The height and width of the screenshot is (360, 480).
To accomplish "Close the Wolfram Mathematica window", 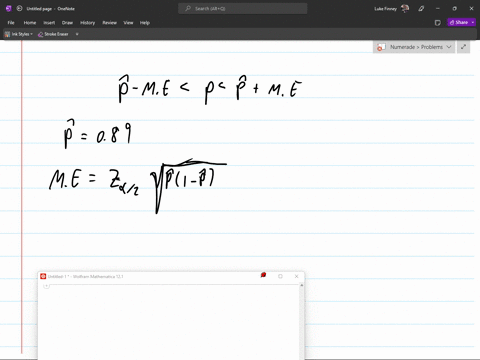I will click(296, 276).
